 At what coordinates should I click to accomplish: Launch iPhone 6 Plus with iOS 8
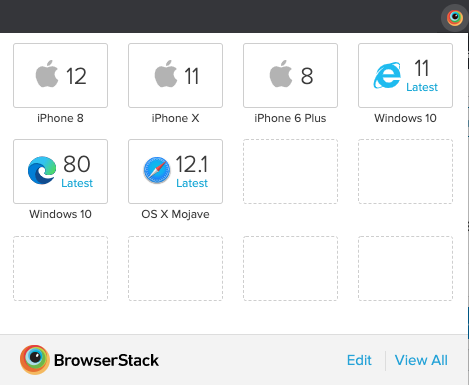point(290,75)
